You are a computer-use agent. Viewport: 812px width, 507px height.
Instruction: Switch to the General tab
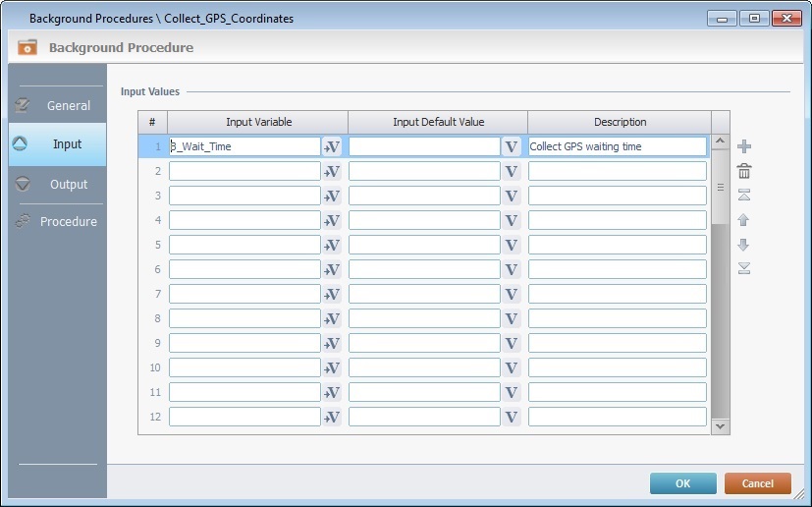coord(57,105)
